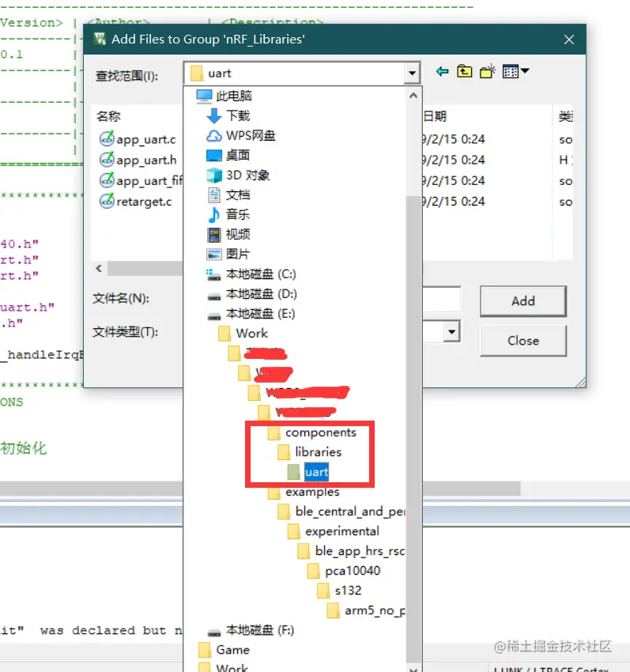Click the 3D 对象 cube icon
This screenshot has width=630, height=672.
point(214,176)
